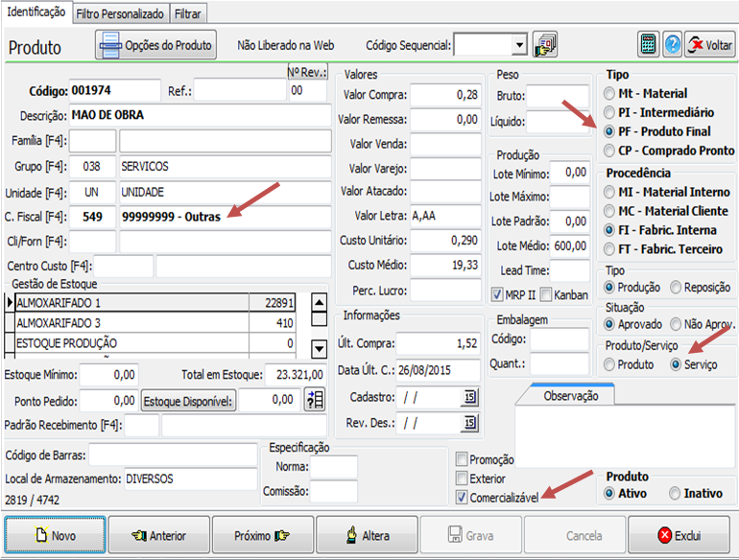Click the blue help question mark icon
This screenshot has width=739, height=560.
[671, 45]
